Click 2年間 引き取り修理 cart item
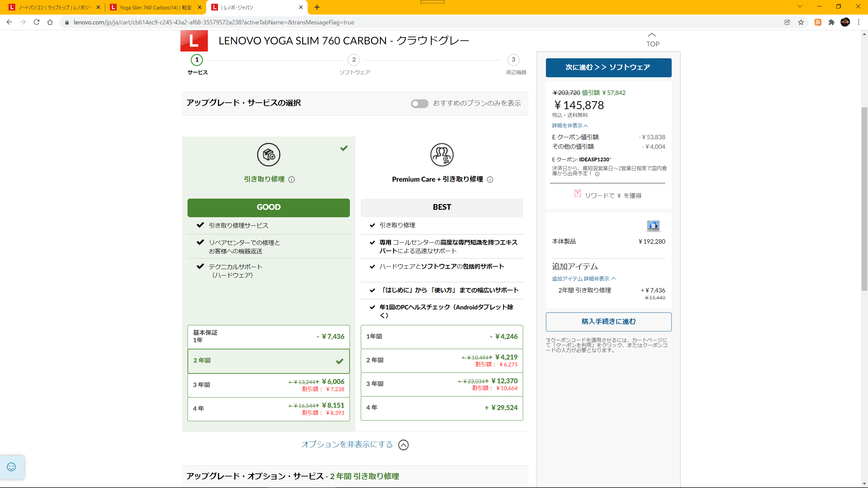Screen dimensions: 868x488 tap(585, 290)
